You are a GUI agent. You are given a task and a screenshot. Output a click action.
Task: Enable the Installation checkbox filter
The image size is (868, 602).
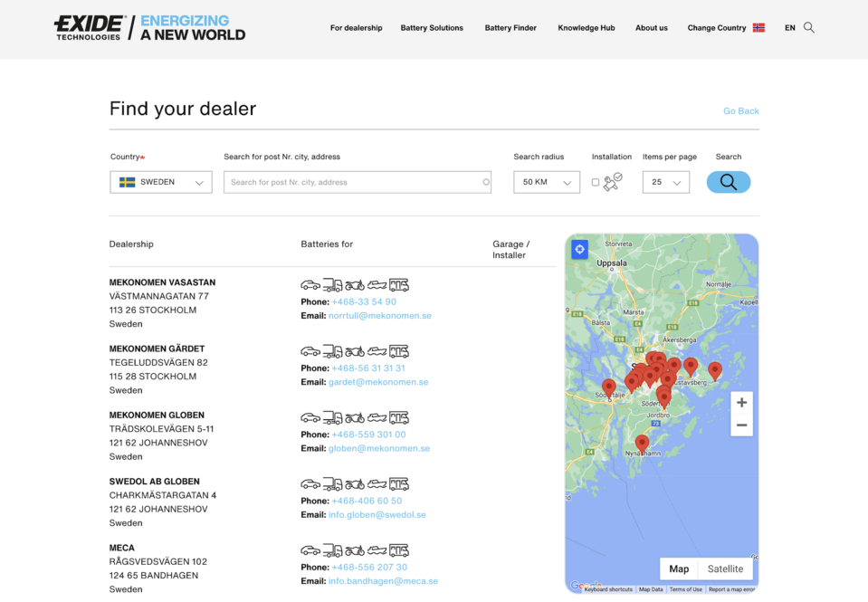click(x=596, y=182)
